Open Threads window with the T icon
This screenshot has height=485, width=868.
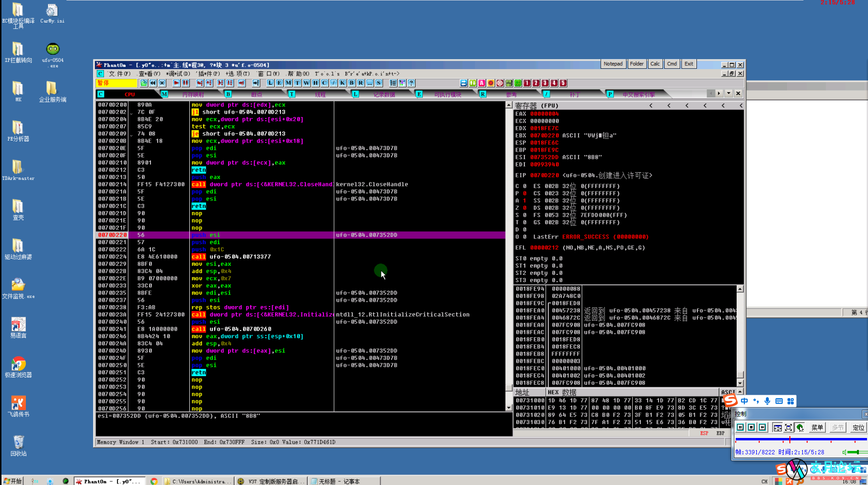point(297,83)
